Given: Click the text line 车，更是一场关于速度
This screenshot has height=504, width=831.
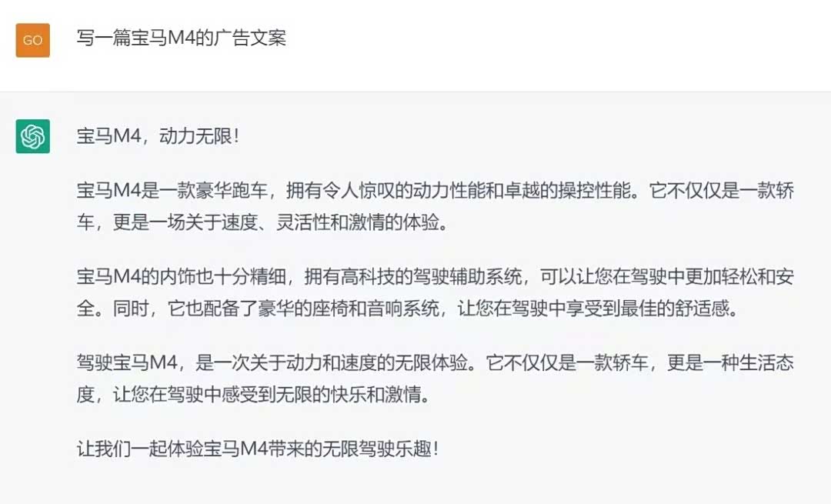Looking at the screenshot, I should [x=263, y=222].
